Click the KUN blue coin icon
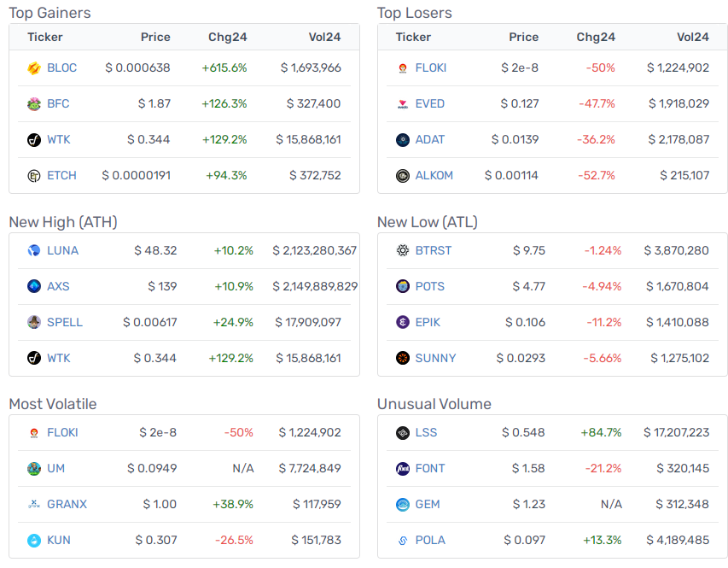 tap(34, 540)
